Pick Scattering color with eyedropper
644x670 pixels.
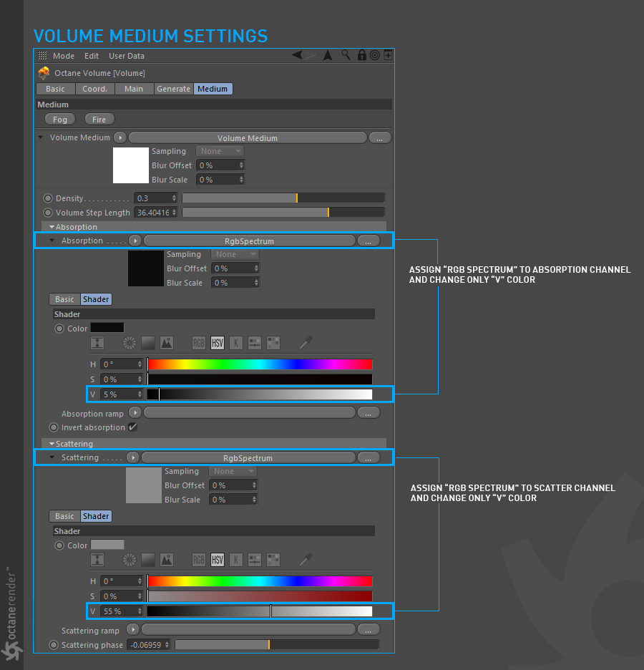[x=306, y=560]
